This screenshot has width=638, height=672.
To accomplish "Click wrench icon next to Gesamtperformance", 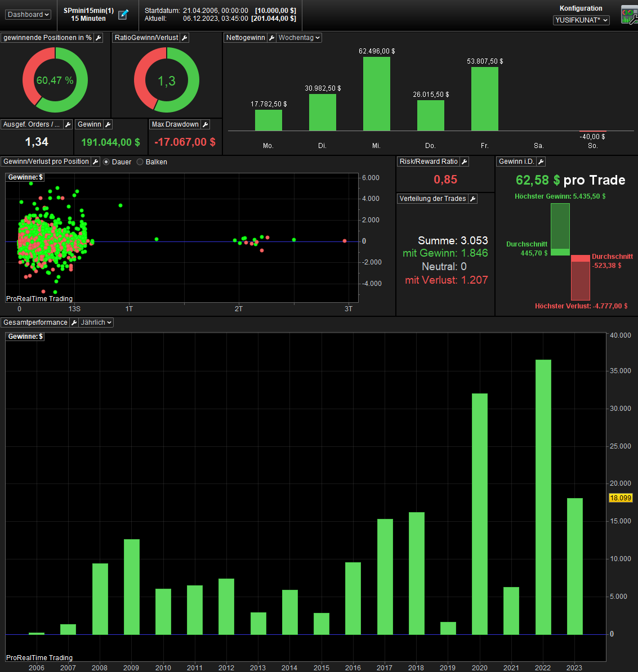I will [x=74, y=322].
